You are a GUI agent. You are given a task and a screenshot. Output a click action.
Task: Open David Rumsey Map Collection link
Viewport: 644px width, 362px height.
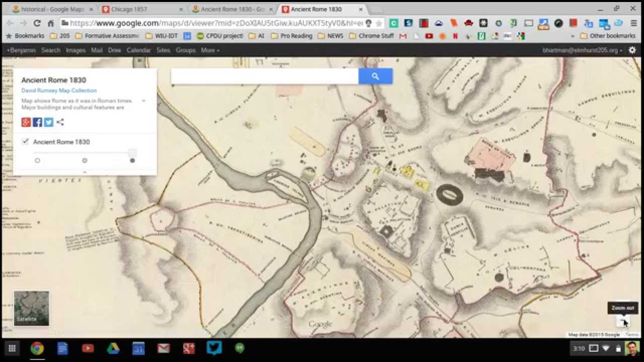pos(59,90)
